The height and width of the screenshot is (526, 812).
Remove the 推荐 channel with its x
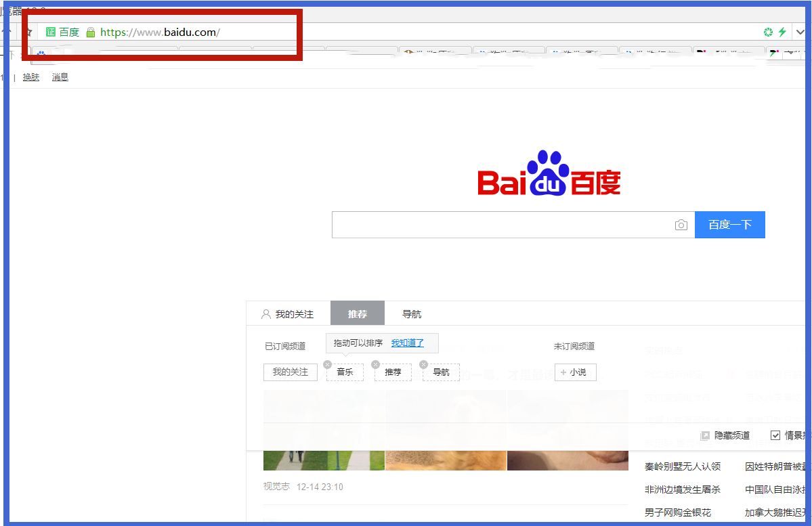click(375, 364)
